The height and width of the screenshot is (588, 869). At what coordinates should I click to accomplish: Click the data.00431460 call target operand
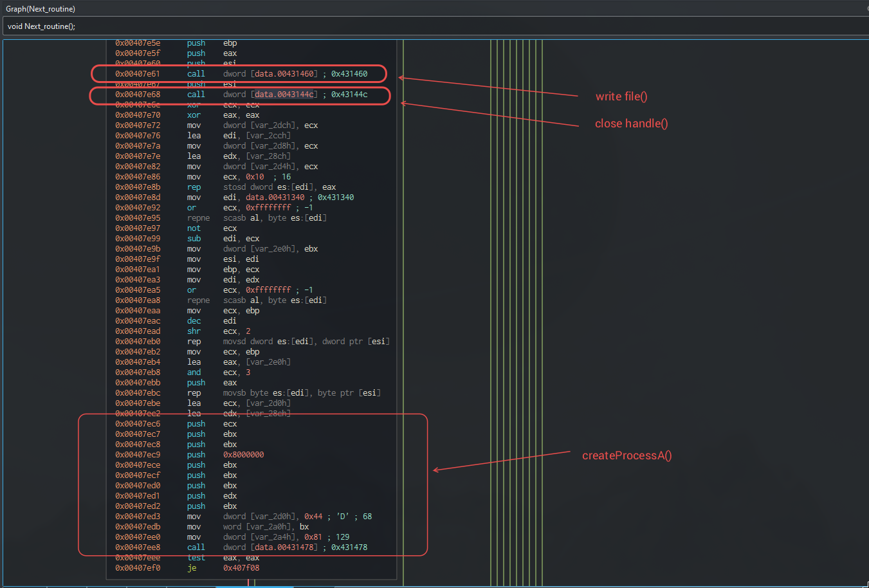(284, 74)
